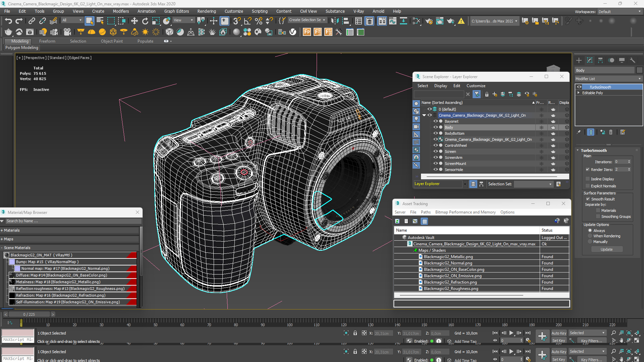The image size is (644, 362).
Task: Open the Modify command panel tab
Action: [590, 60]
